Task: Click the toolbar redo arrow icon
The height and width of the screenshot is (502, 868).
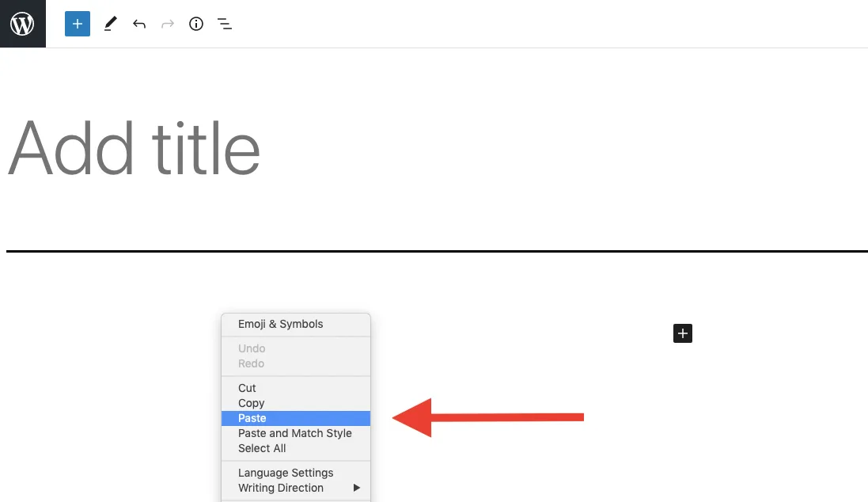Action: (168, 24)
